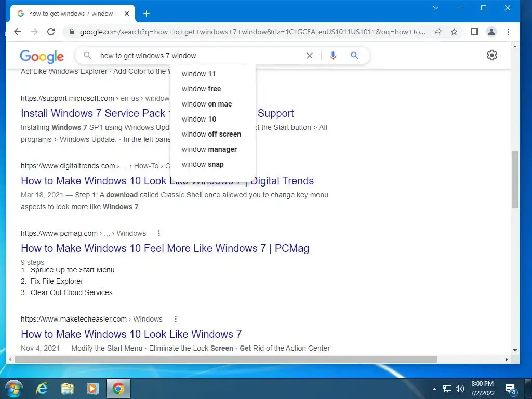View site information via lock icon
This screenshot has width=532, height=399.
coord(71,32)
